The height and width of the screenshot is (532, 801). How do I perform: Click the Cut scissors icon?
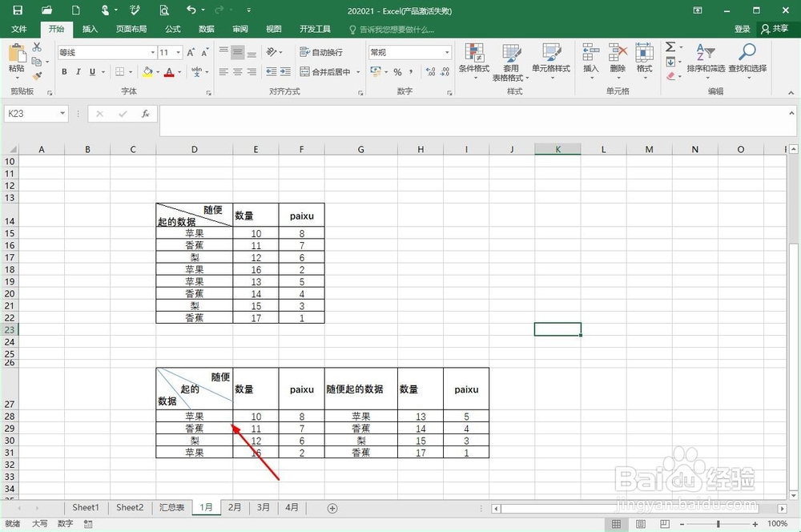pyautogui.click(x=37, y=47)
